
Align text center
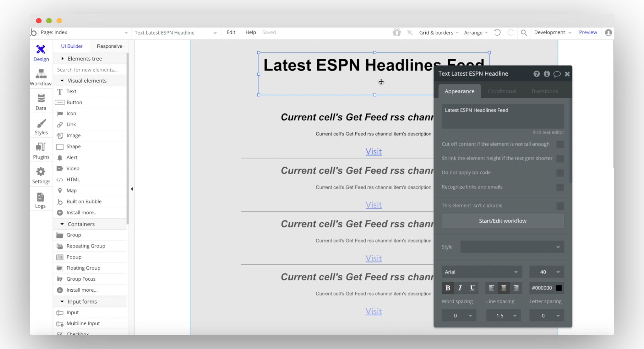coord(504,288)
